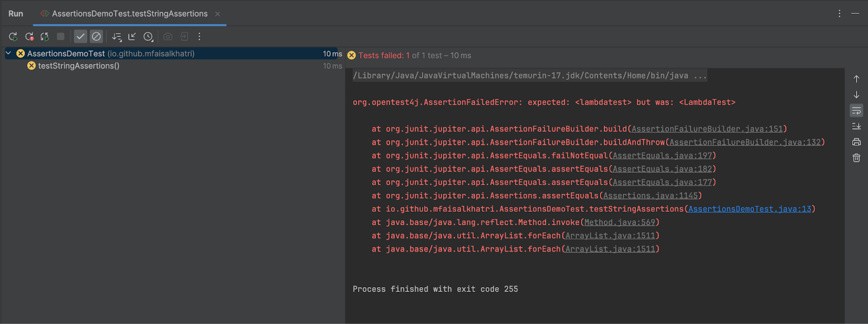
Task: Open ArrayList.java:1511 link in the second-to-last stack line
Action: tap(610, 236)
